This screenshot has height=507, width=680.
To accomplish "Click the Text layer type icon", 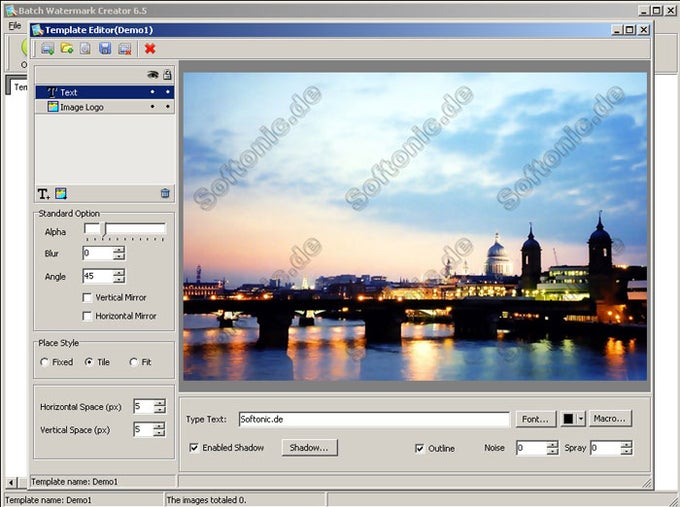I will [52, 92].
